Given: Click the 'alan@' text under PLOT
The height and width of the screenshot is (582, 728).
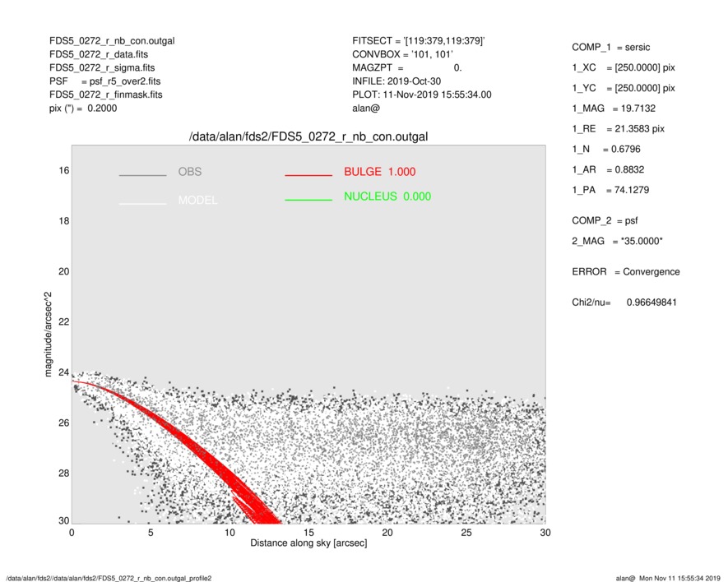Looking at the screenshot, I should pos(366,109).
